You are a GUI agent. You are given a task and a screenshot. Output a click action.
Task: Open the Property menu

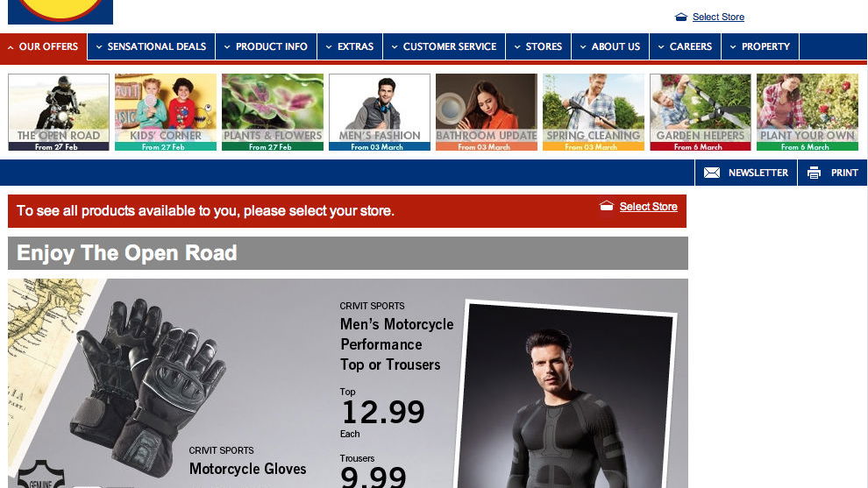[x=760, y=46]
